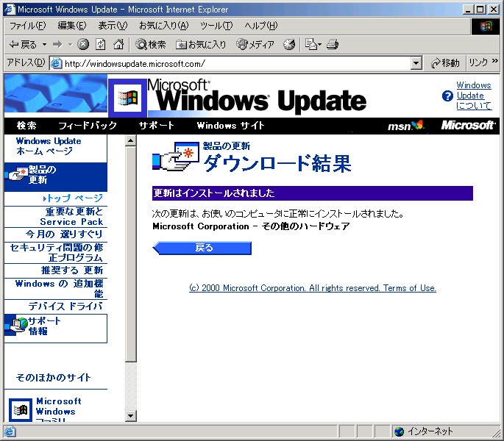Open the File (ファイル) menu

pos(28,26)
